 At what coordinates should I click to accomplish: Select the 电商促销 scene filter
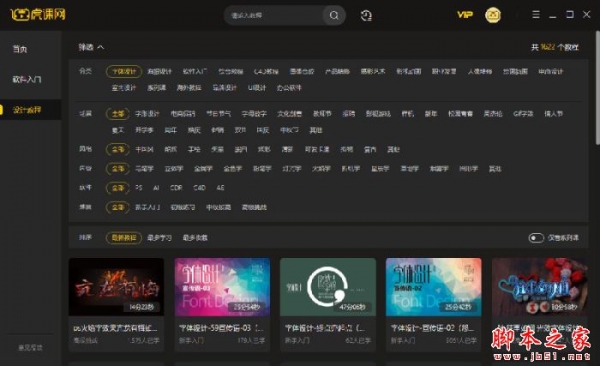point(183,114)
